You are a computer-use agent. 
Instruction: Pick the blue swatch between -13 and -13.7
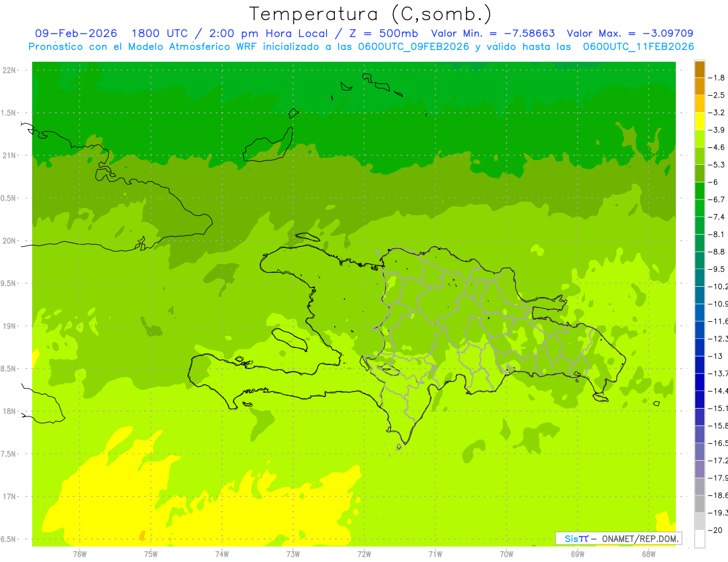(x=699, y=364)
